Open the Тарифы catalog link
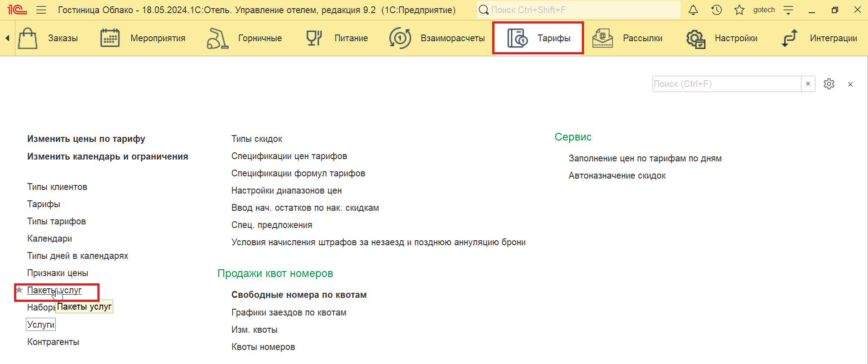The height and width of the screenshot is (364, 868). coord(43,204)
